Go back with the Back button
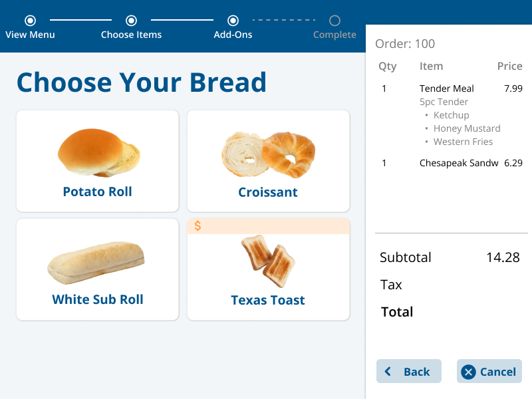 [x=409, y=371]
